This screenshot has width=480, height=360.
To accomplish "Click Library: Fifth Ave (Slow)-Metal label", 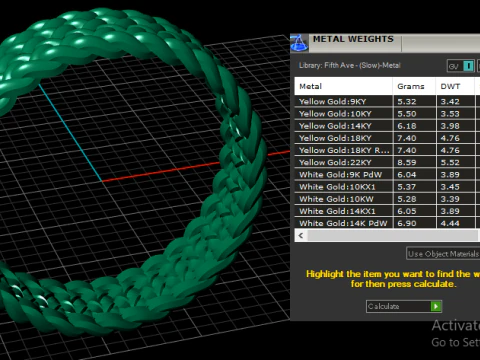I will (349, 65).
